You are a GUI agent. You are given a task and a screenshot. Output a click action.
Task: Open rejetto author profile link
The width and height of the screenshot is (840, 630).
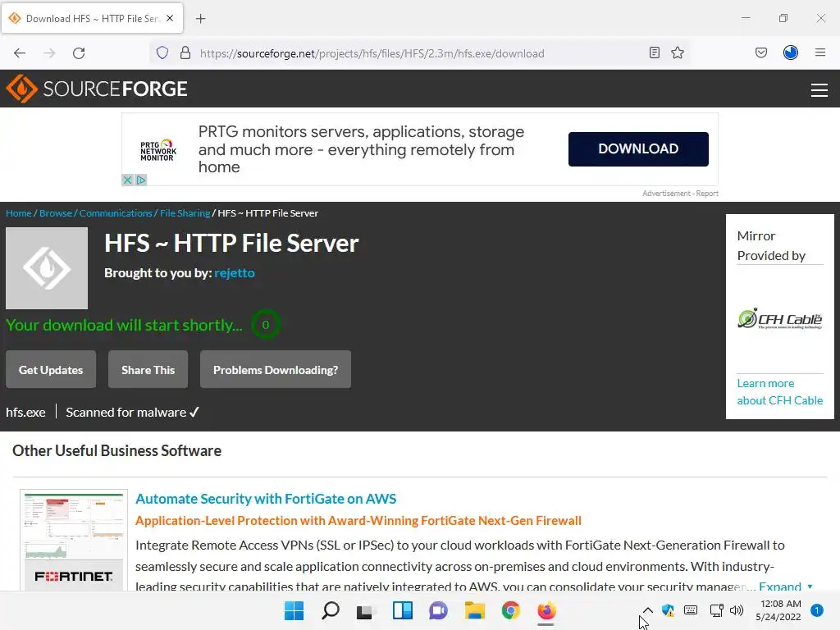234,272
